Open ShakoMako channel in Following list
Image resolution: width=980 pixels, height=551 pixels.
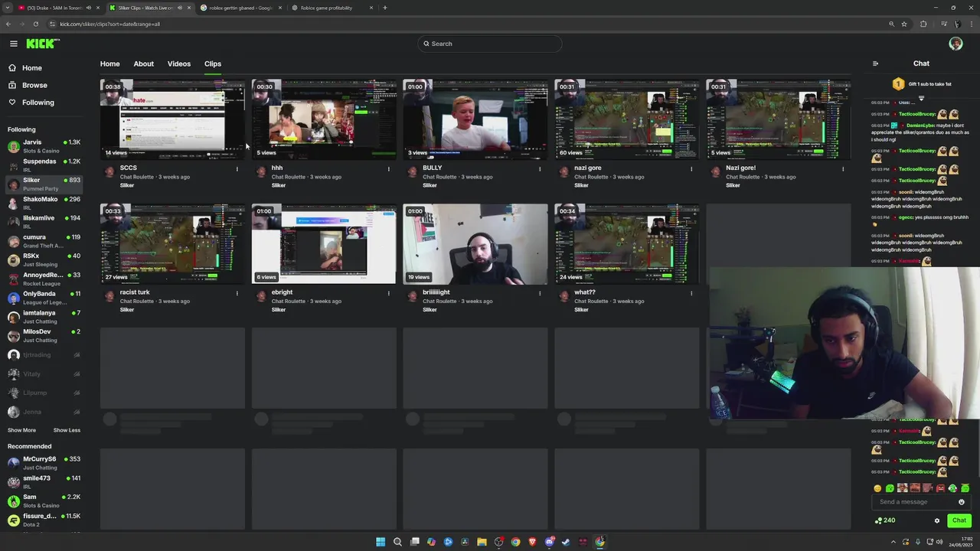click(44, 203)
